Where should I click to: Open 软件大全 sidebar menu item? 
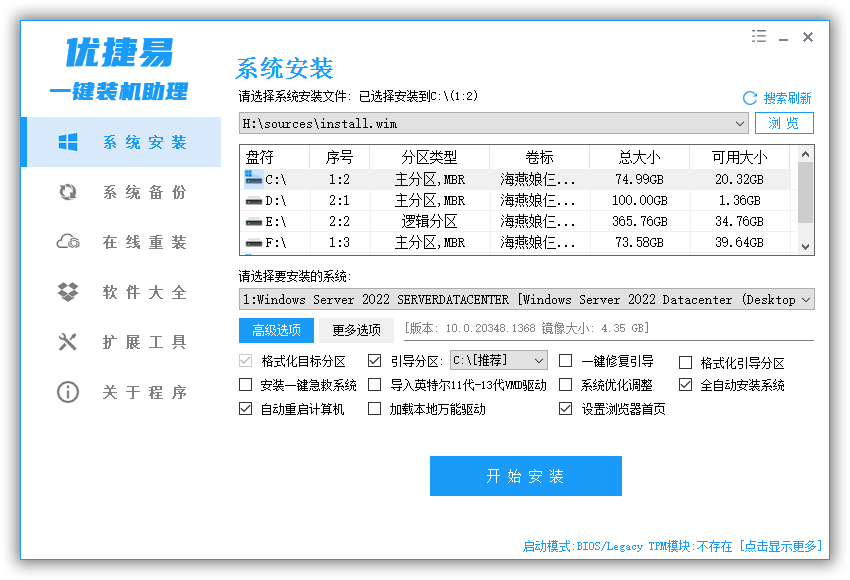122,292
